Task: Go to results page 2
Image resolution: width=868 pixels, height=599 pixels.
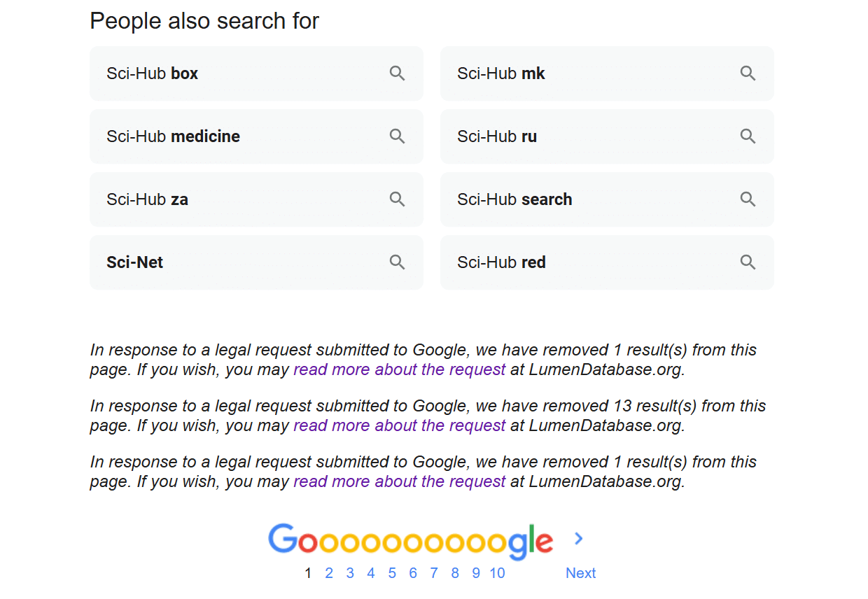Action: (x=329, y=573)
